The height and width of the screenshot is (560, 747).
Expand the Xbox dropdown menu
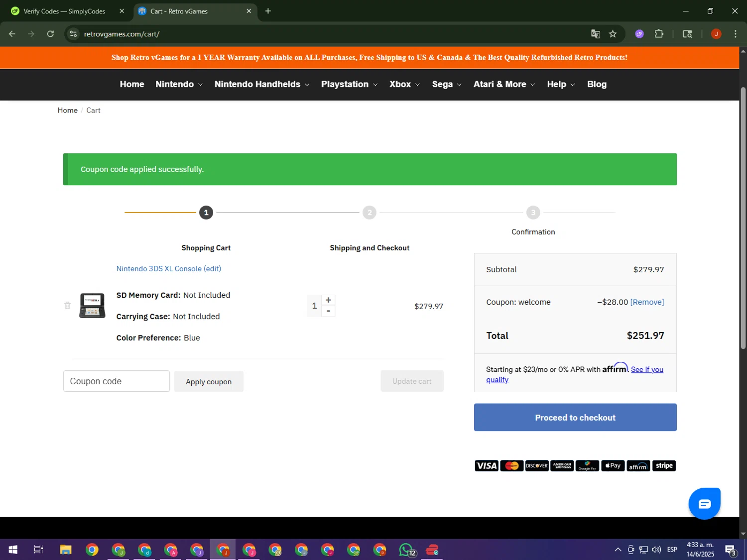(404, 84)
